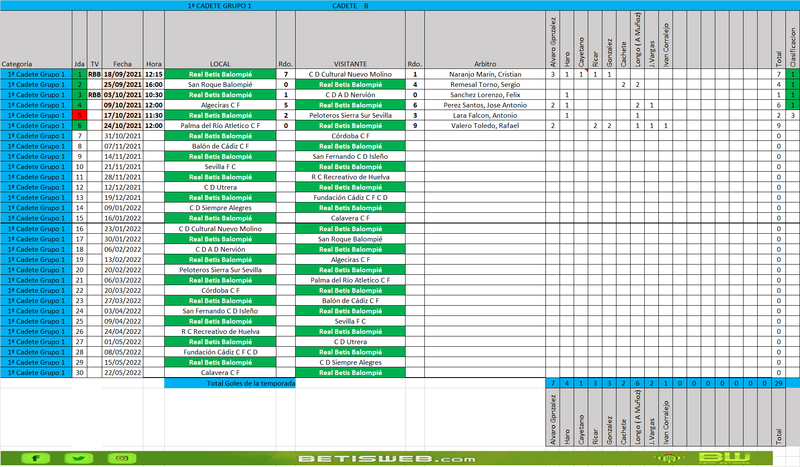Select 'Balón de Cádiz C F' in the 07/11/2021 row

pos(220,146)
